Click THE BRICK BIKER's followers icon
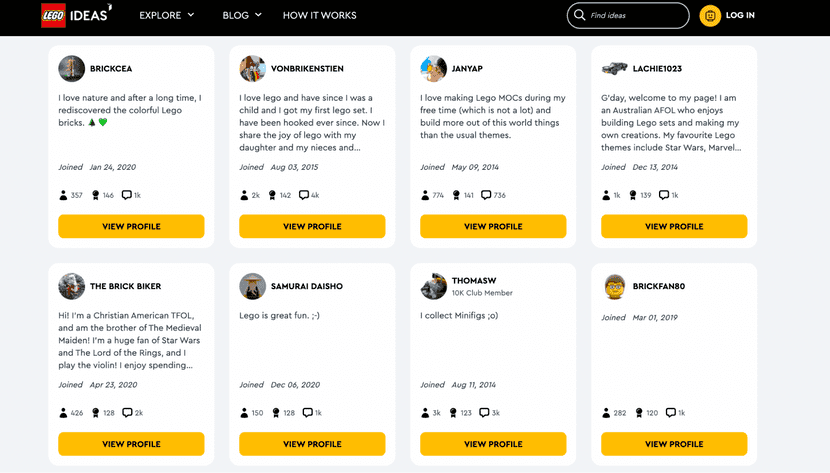Image resolution: width=830 pixels, height=473 pixels. click(63, 413)
